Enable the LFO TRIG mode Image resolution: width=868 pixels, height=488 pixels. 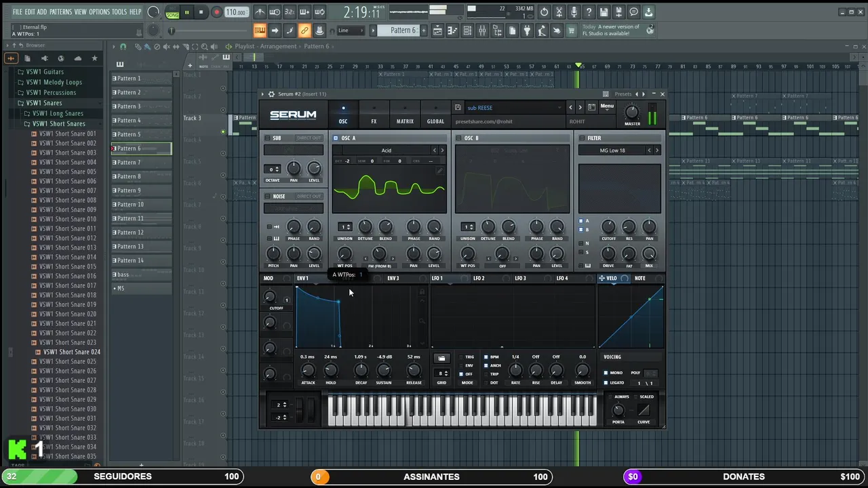pos(460,357)
